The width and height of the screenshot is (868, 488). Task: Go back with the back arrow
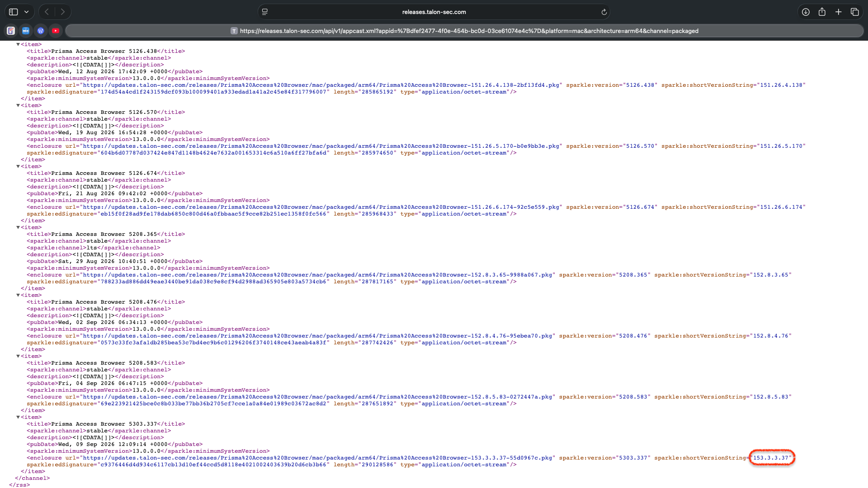[47, 12]
